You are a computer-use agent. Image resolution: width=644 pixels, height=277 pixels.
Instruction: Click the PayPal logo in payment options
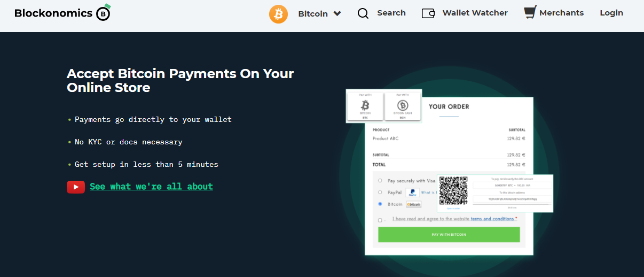pos(412,193)
